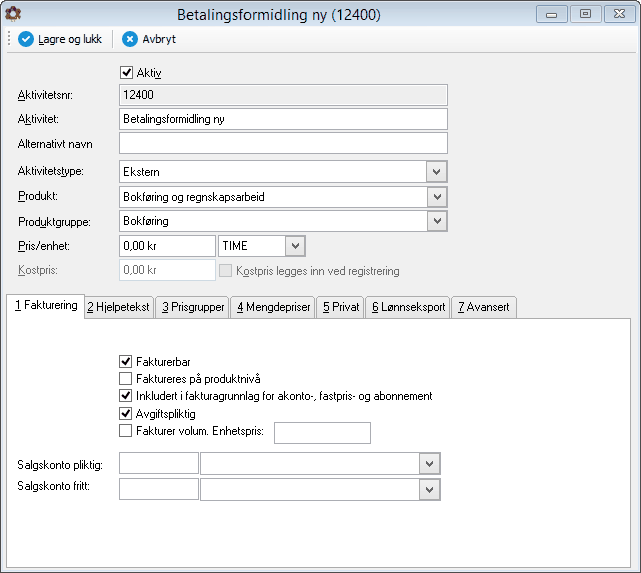The image size is (641, 573).
Task: Click the Alternativt navn input field
Action: [x=283, y=143]
